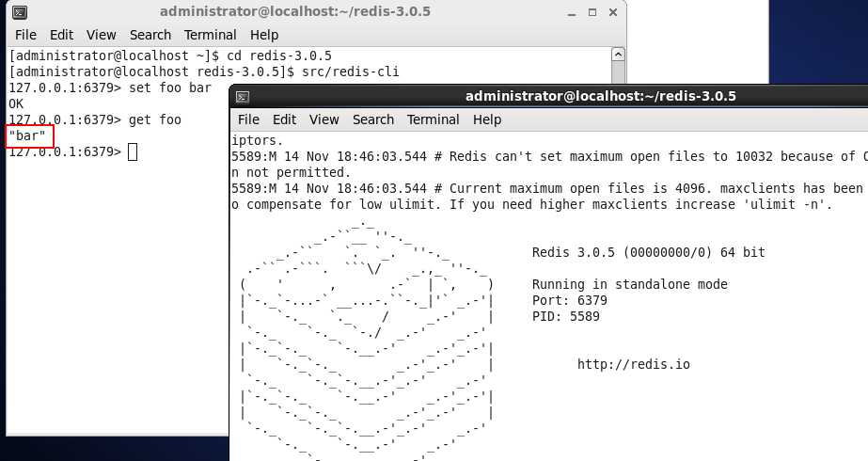Viewport: 868px width, 461px height.
Task: Click the terminal icon in the front window title bar
Action: pyautogui.click(x=242, y=97)
